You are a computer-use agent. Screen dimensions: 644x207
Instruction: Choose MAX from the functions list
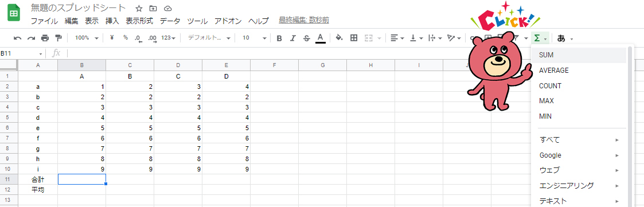click(579, 101)
